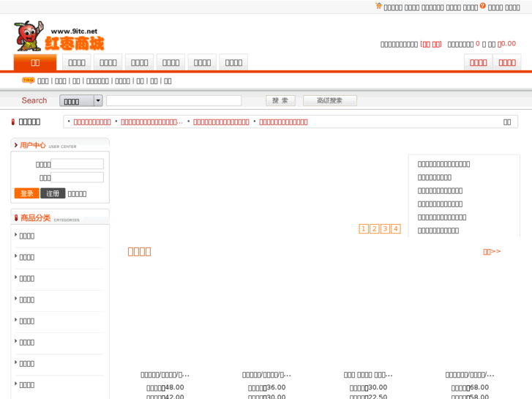The width and height of the screenshot is (532, 399).
Task: Click the password field in 用户中心
Action: [77, 177]
